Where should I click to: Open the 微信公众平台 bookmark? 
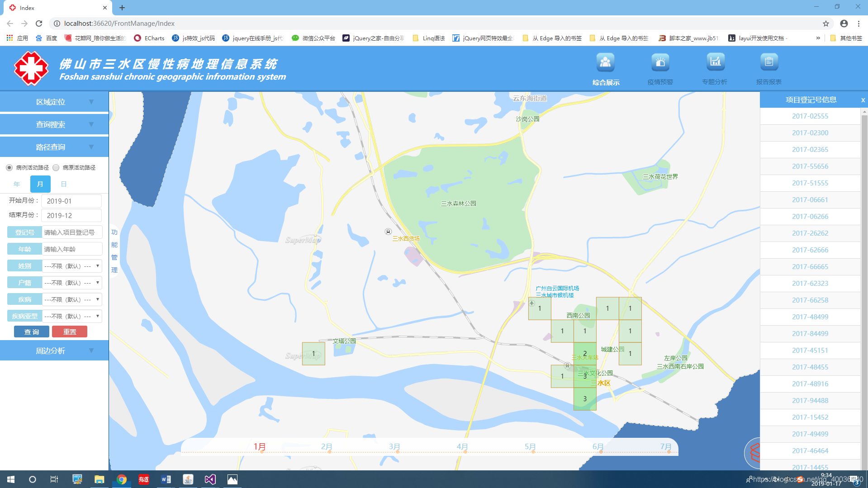coord(313,38)
